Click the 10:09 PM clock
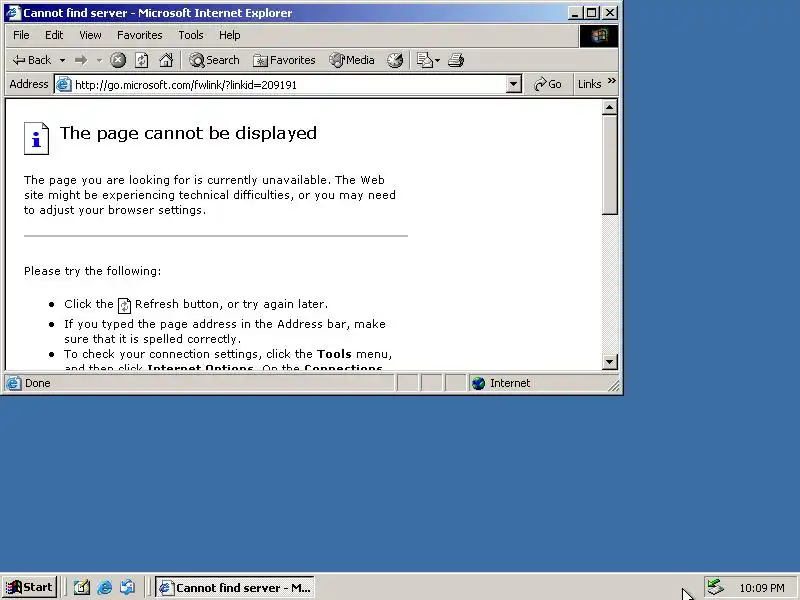Image resolution: width=800 pixels, height=600 pixels. coord(762,588)
